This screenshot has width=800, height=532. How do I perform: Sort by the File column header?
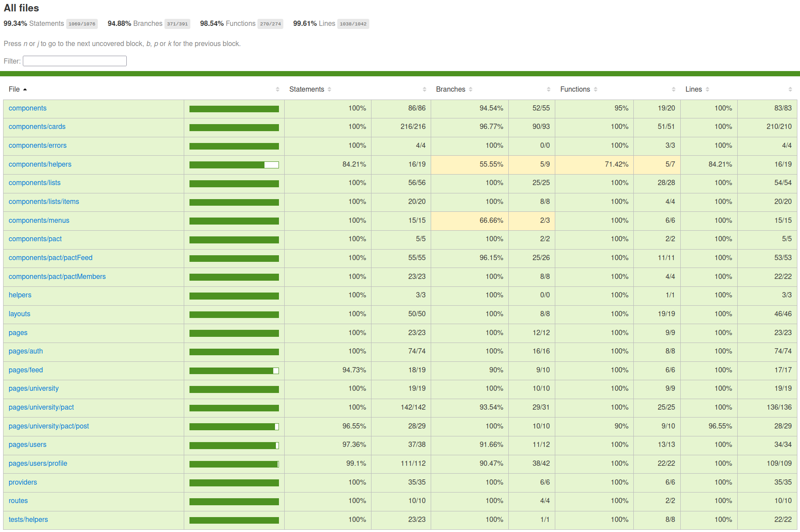[x=18, y=89]
